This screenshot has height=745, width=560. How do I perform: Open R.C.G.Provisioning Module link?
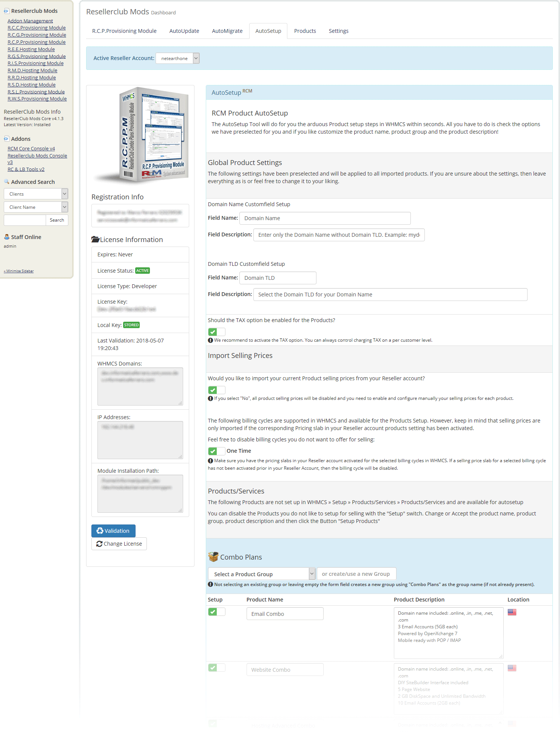click(37, 35)
